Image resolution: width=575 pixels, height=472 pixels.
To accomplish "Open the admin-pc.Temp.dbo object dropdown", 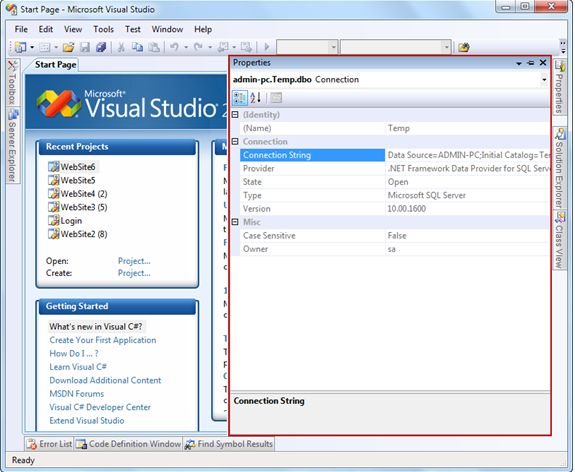I will click(x=544, y=80).
